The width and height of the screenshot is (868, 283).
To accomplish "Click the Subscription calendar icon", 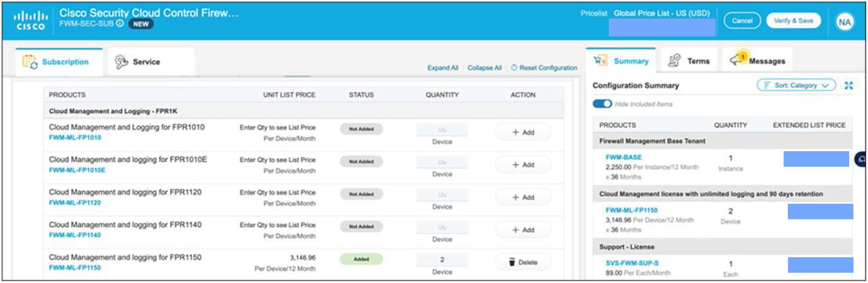I will point(30,62).
